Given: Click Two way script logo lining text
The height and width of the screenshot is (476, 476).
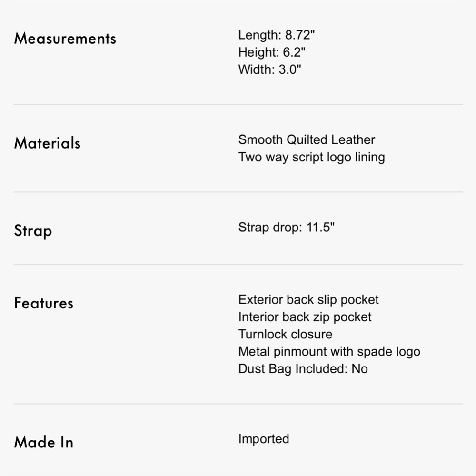Looking at the screenshot, I should pos(311,157).
